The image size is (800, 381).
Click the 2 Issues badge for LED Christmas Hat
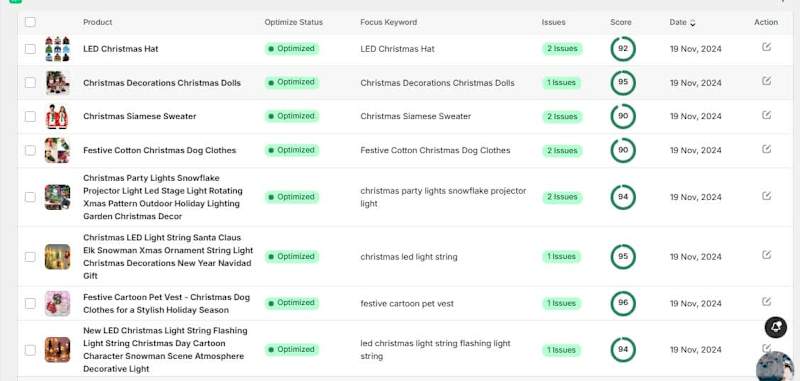click(x=562, y=49)
